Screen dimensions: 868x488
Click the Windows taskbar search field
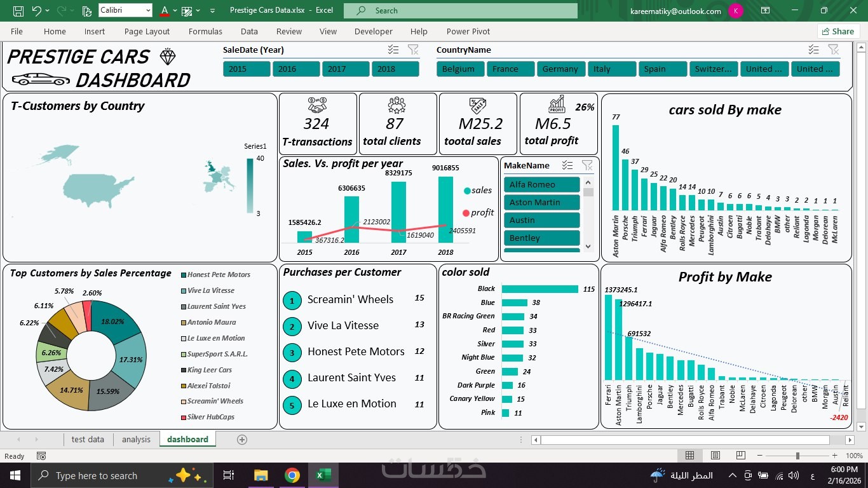(121, 475)
